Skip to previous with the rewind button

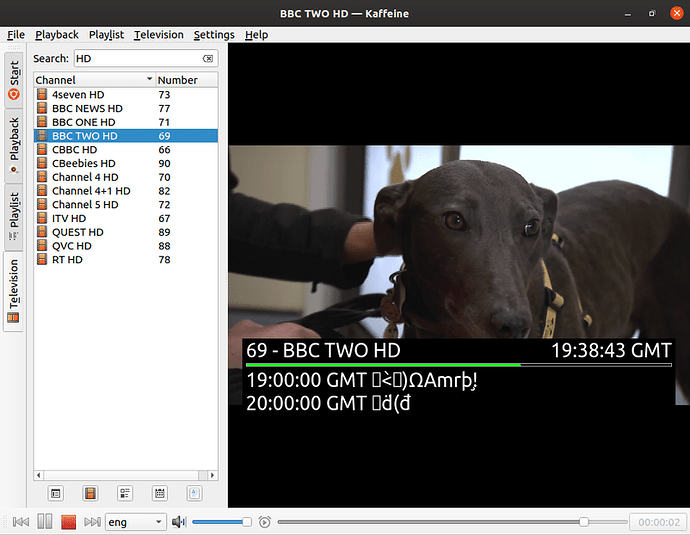[x=21, y=522]
